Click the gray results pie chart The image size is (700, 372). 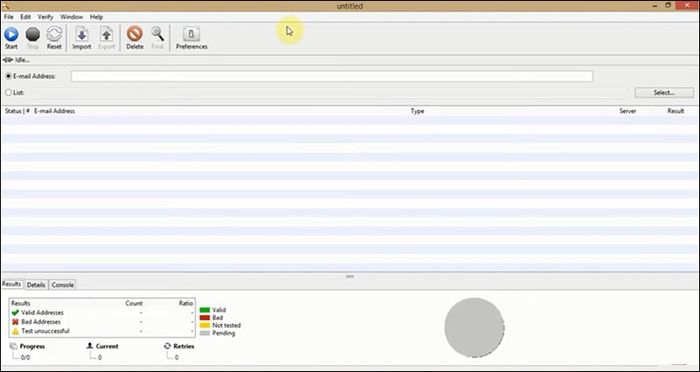coord(474,327)
